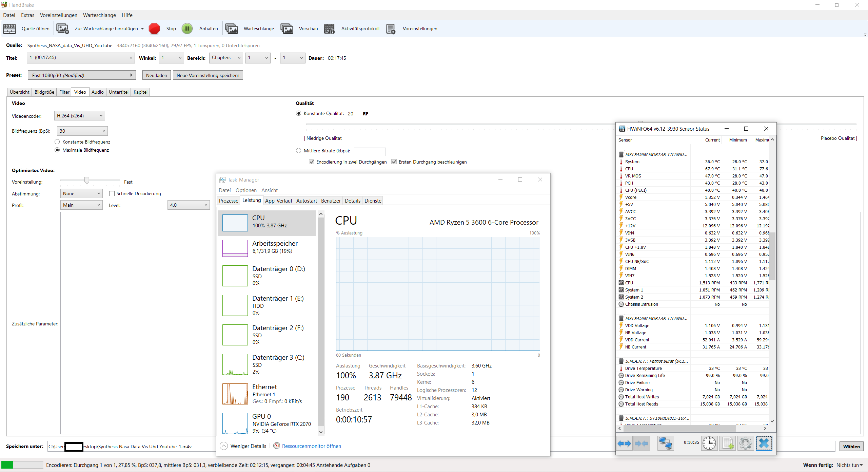Screen dimensions: 868x472
Task: Select Arbeitsspeicher graph in Task-Manager sidebar
Action: [235, 248]
